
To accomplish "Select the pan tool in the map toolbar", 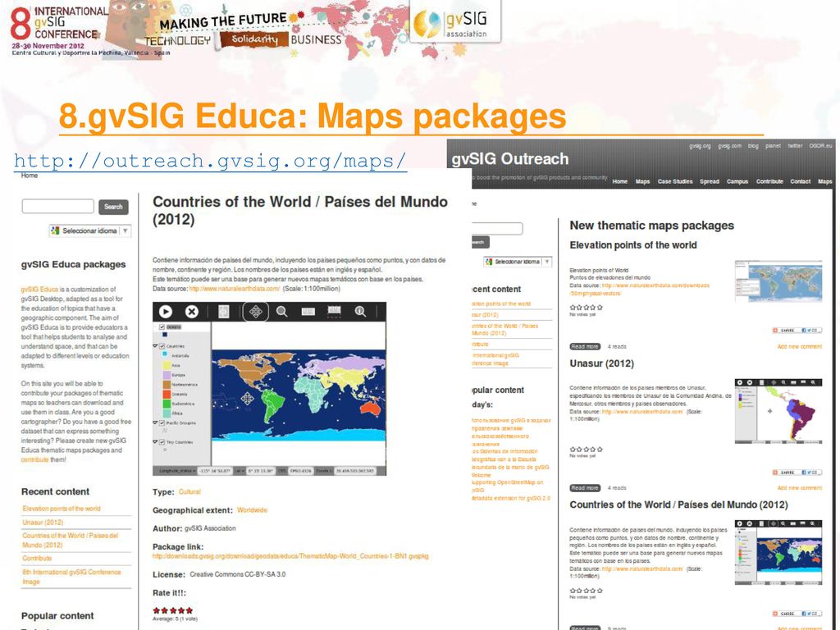I will [x=256, y=311].
